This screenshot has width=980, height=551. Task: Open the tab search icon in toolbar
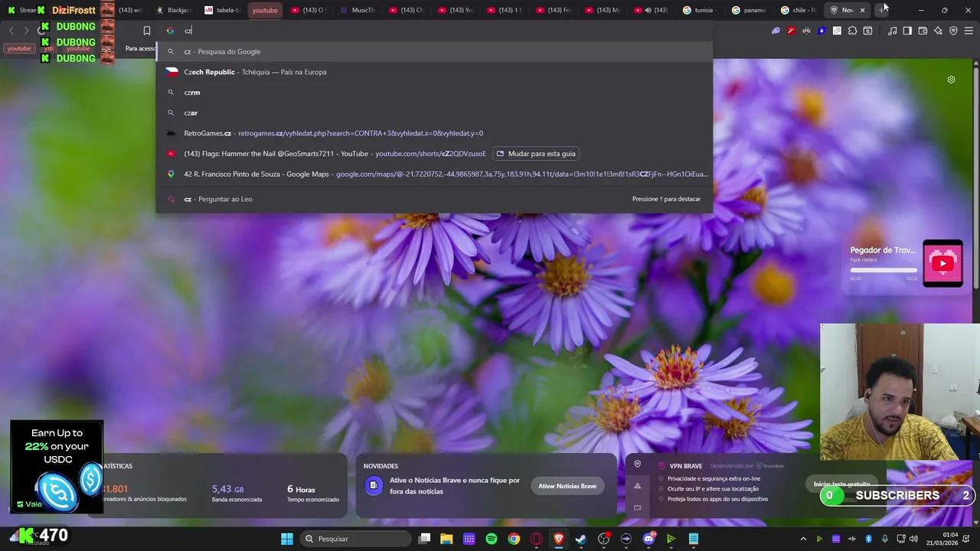867,31
